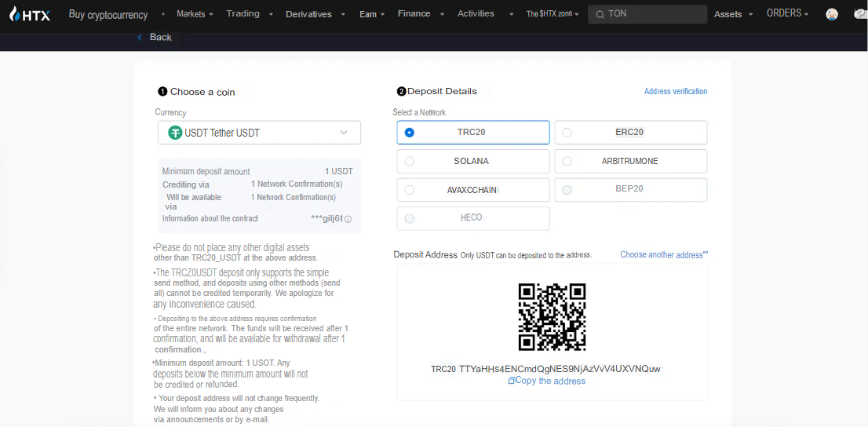Open the Finance menu
Image resolution: width=868 pixels, height=427 pixels.
[414, 14]
